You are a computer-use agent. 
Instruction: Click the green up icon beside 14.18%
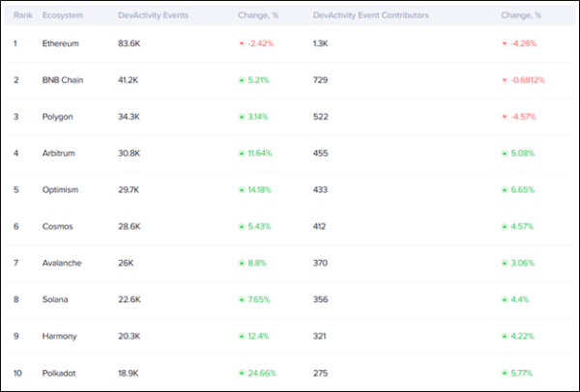pyautogui.click(x=243, y=189)
